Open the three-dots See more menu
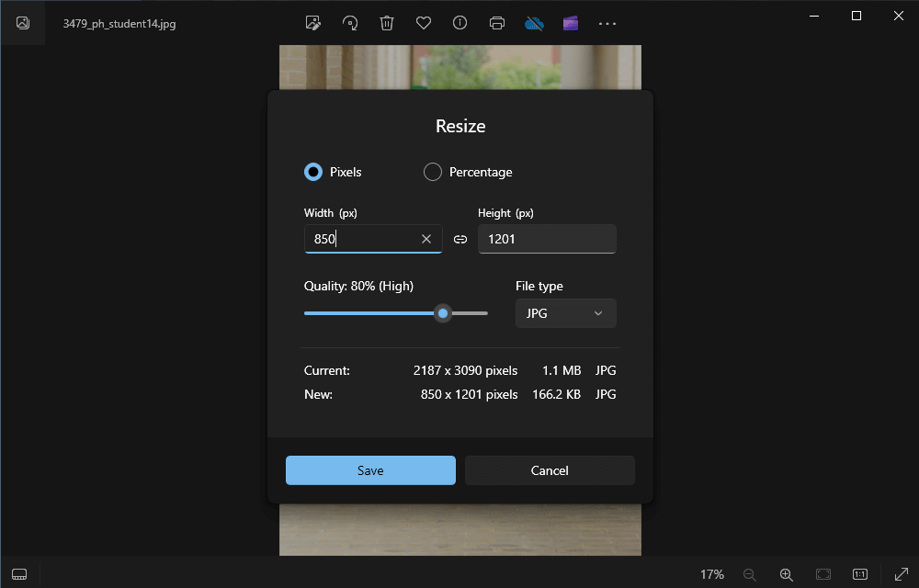 coord(607,23)
